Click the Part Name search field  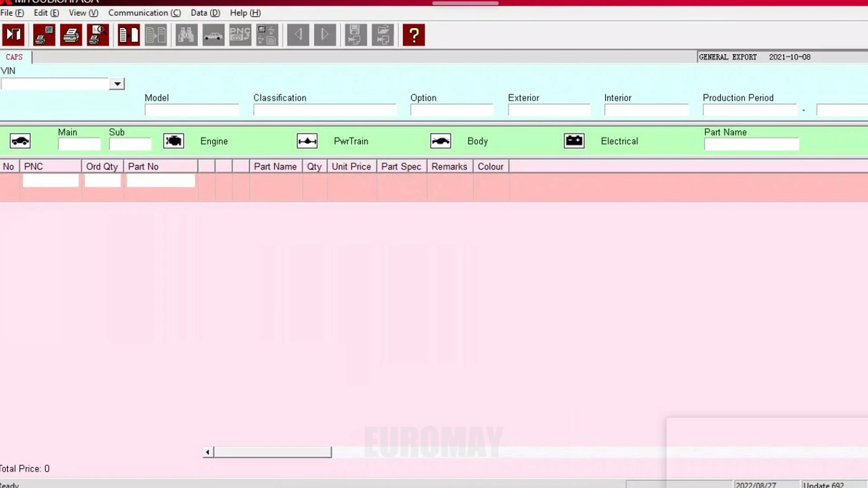tap(751, 144)
